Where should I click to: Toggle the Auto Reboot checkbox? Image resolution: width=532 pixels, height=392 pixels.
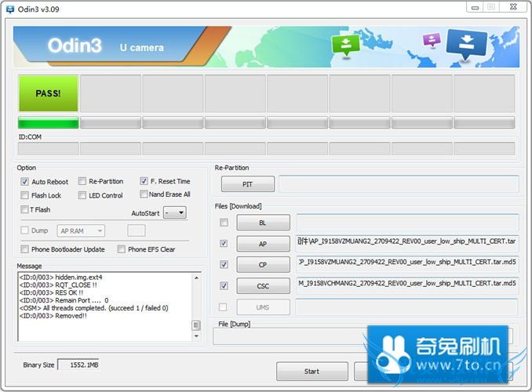point(24,181)
